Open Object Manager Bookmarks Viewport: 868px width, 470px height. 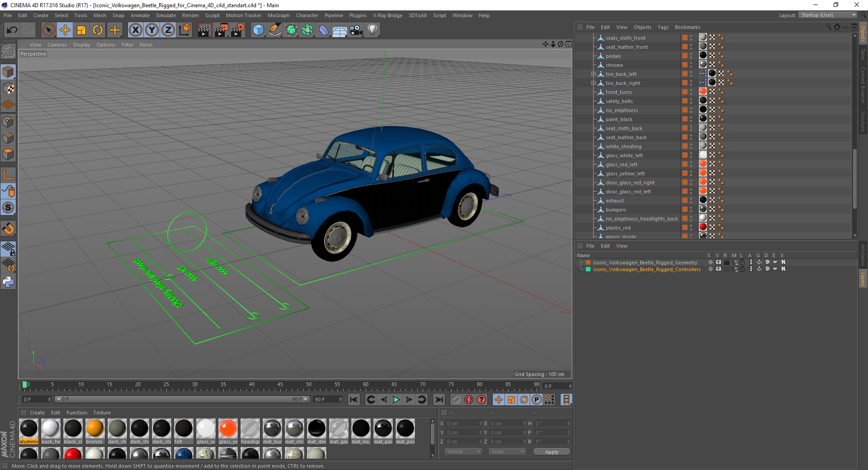(x=687, y=27)
